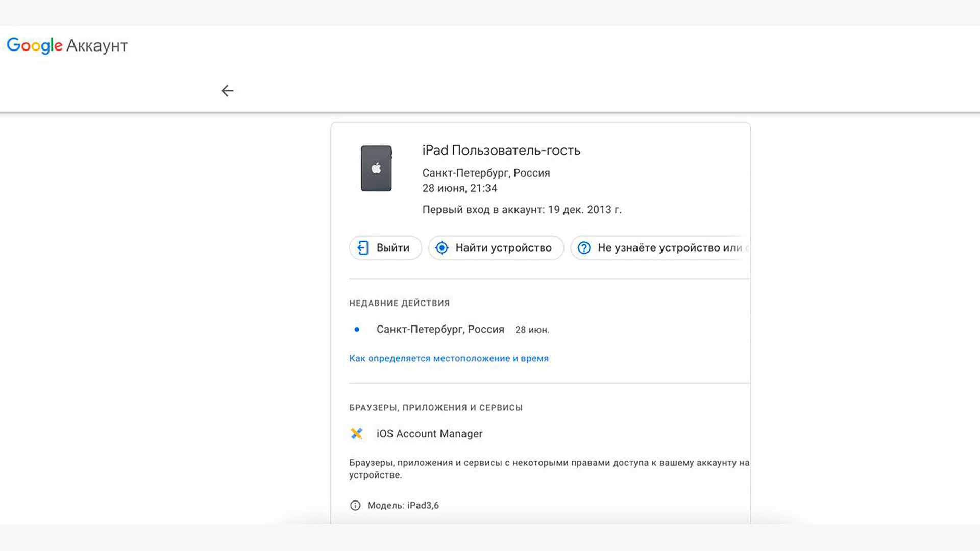Click the iOS Account Manager app icon

click(x=356, y=433)
